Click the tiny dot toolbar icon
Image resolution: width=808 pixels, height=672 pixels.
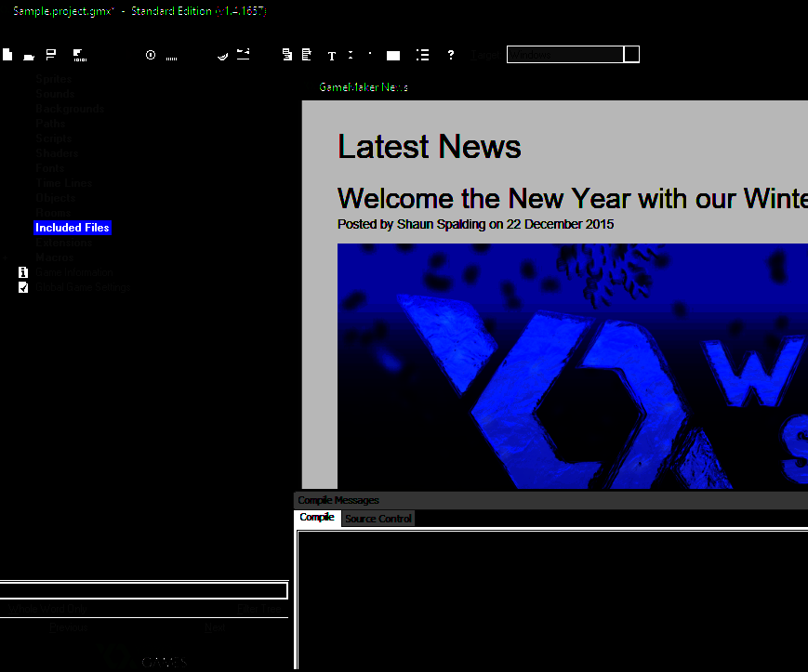(370, 53)
